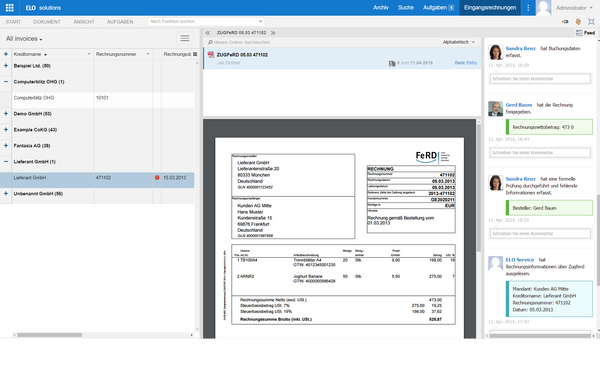Expand the Fantasia AG (38) group
The height and width of the screenshot is (375, 600).
coord(6,146)
